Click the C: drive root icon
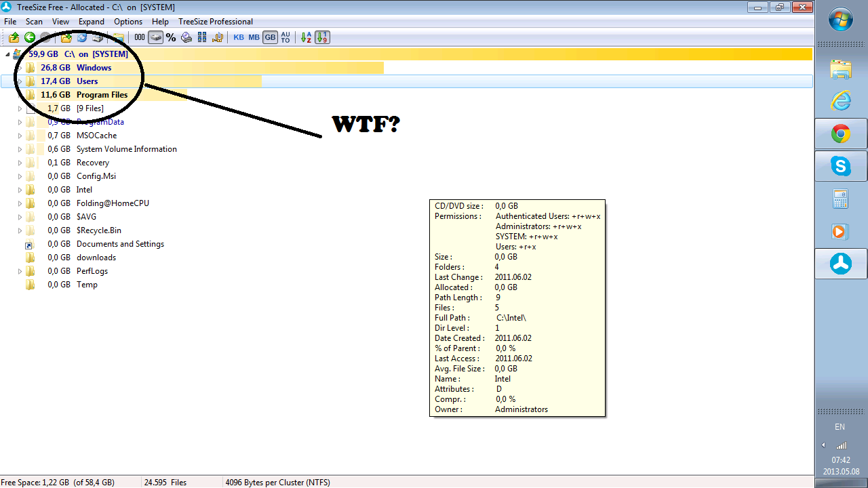The height and width of the screenshot is (488, 868). (18, 54)
